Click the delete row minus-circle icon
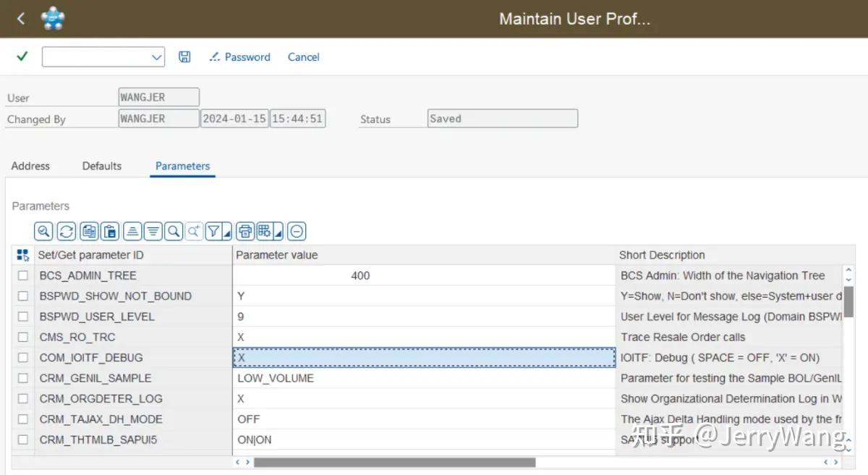Image resolution: width=868 pixels, height=475 pixels. (x=297, y=231)
